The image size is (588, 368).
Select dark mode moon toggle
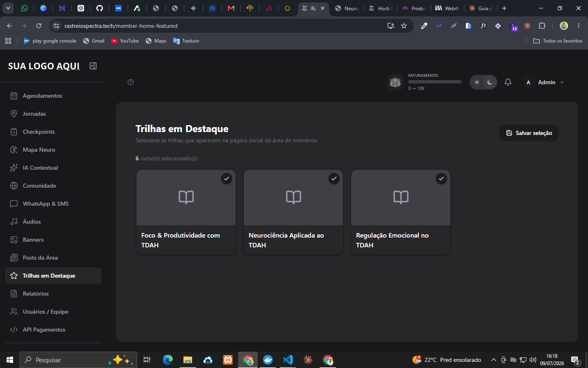(x=490, y=82)
